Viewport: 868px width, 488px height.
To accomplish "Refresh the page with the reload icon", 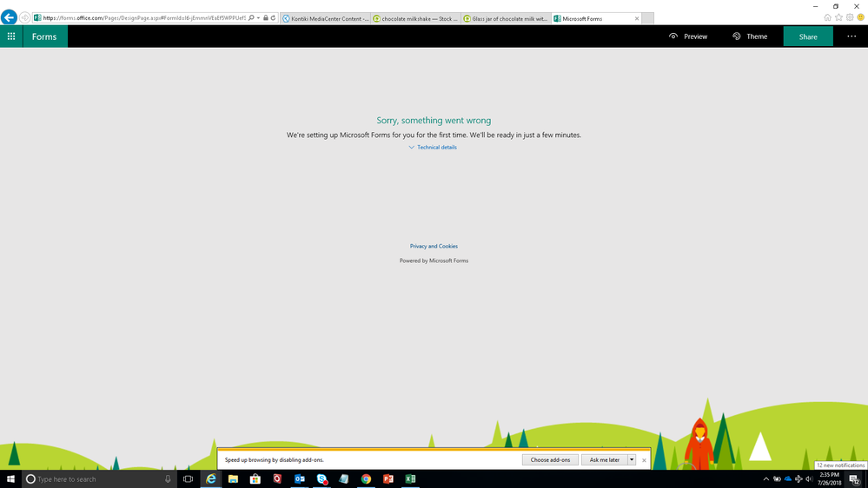I will [x=274, y=18].
